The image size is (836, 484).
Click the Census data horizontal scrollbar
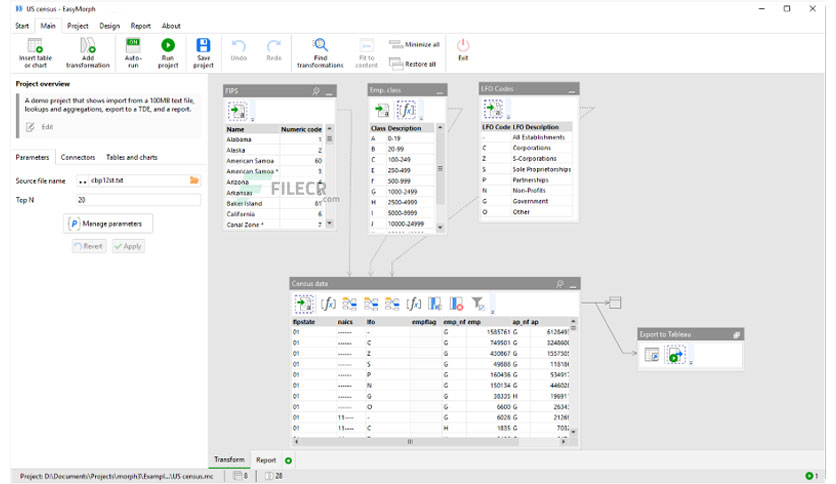(430, 441)
